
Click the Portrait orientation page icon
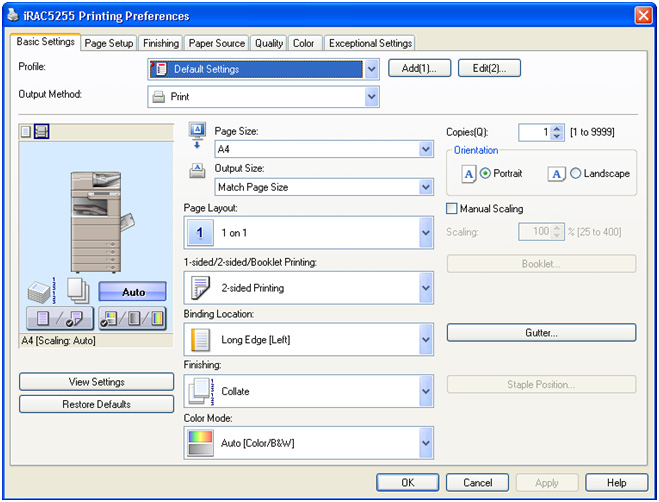point(469,174)
